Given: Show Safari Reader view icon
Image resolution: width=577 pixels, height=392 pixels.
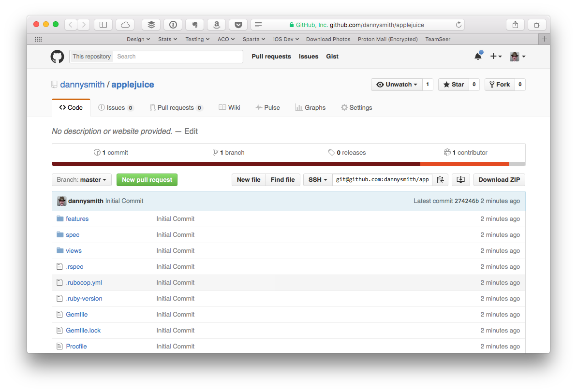Looking at the screenshot, I should click(x=258, y=25).
